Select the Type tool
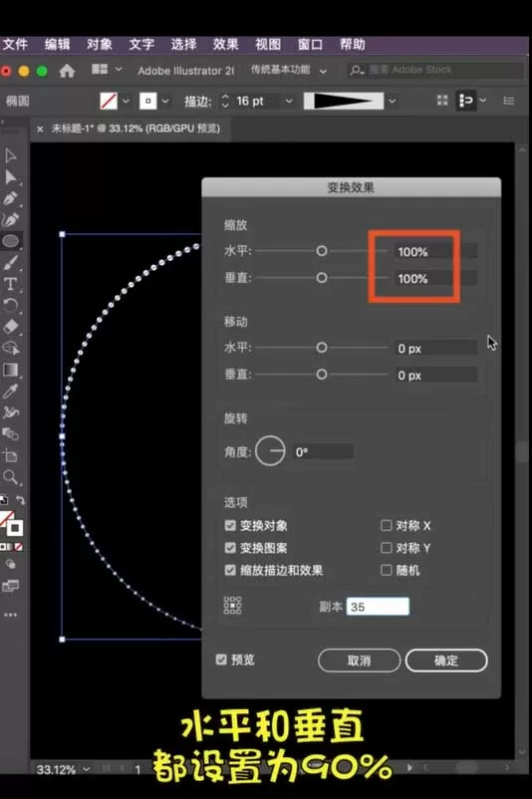 [x=10, y=284]
